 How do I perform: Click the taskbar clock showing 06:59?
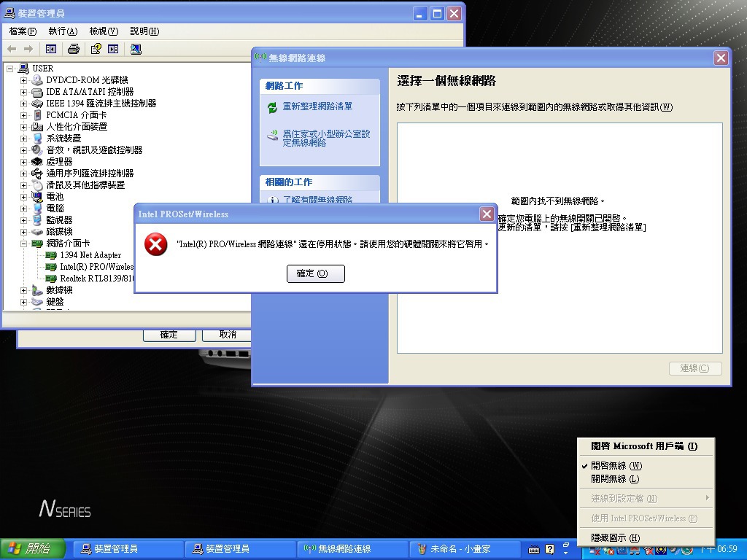[719, 549]
